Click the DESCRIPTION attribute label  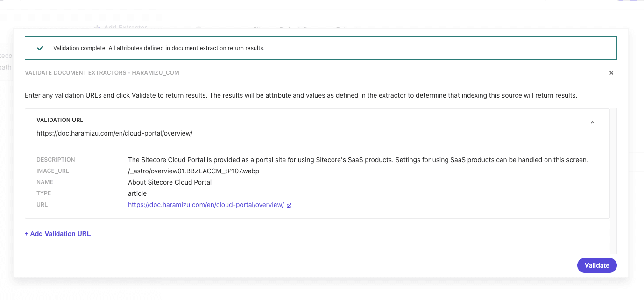click(56, 160)
